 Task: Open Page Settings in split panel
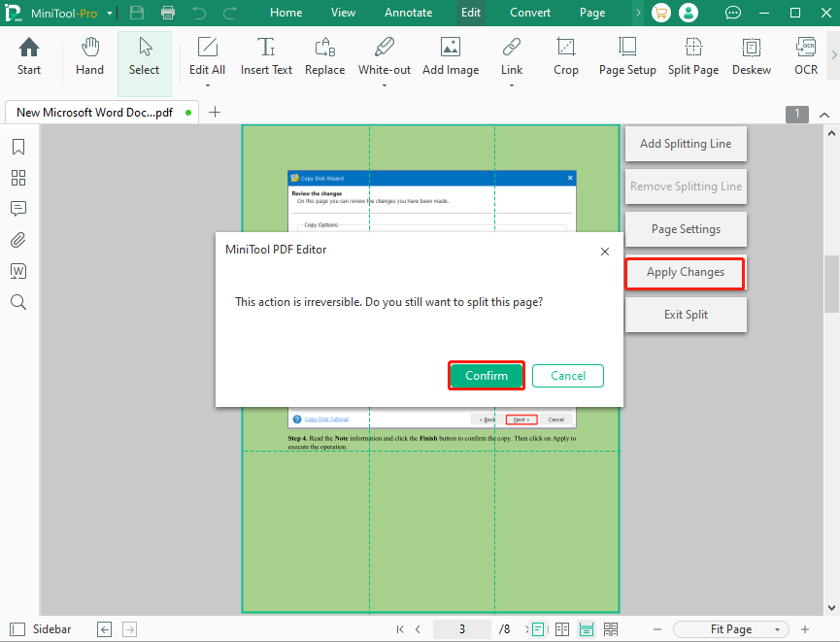pos(686,229)
